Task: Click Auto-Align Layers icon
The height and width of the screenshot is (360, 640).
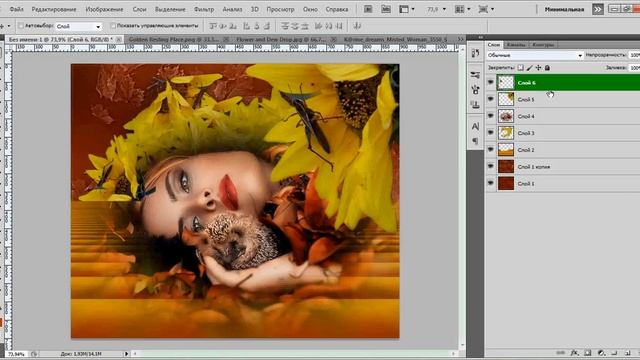Action: (357, 26)
